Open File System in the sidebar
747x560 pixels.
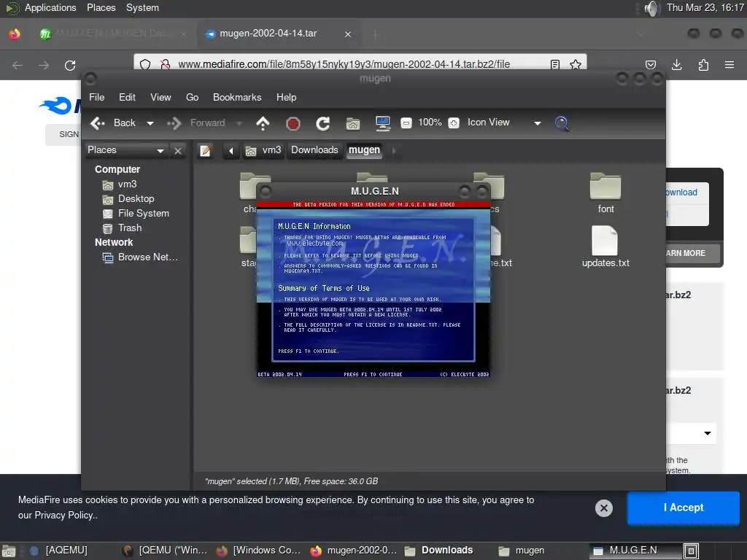point(136,214)
